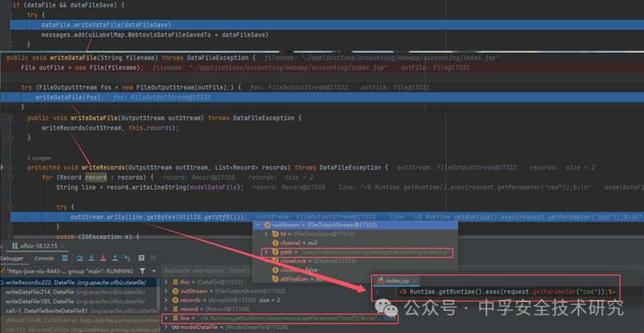The image size is (644, 333).
Task: Expand the record = Record@17308 variable
Action: click(166, 309)
